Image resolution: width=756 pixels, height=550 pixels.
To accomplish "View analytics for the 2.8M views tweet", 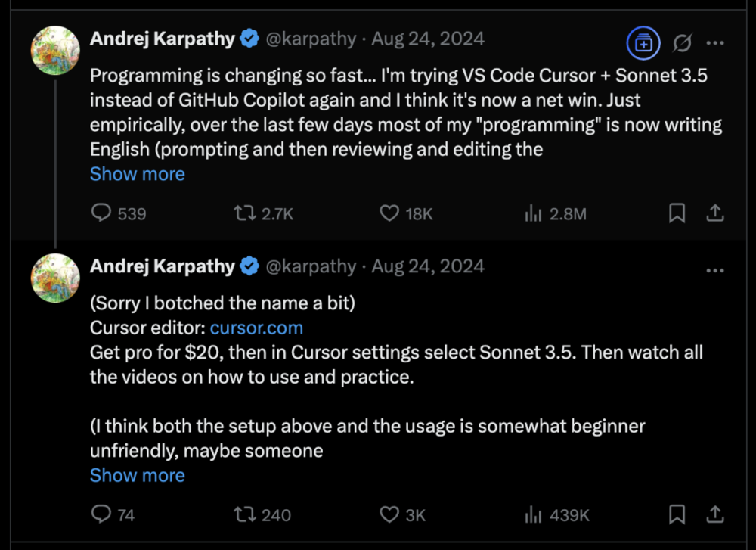I will pos(534,214).
